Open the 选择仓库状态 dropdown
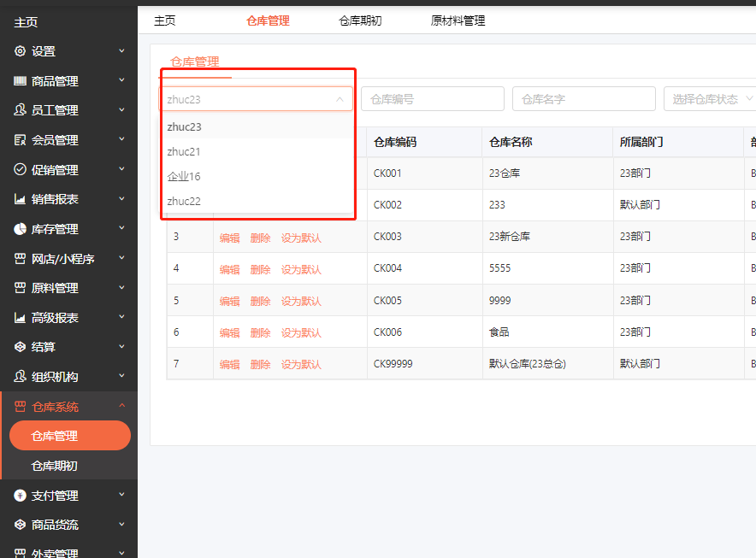This screenshot has height=558, width=756. click(710, 99)
